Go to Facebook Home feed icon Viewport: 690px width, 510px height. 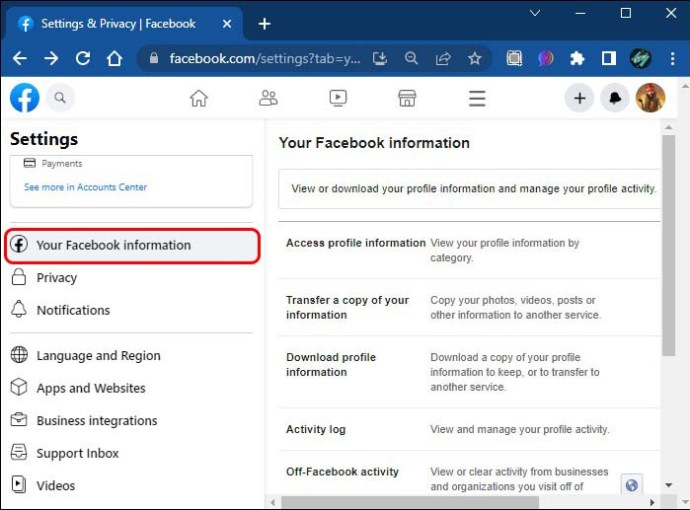[x=199, y=98]
